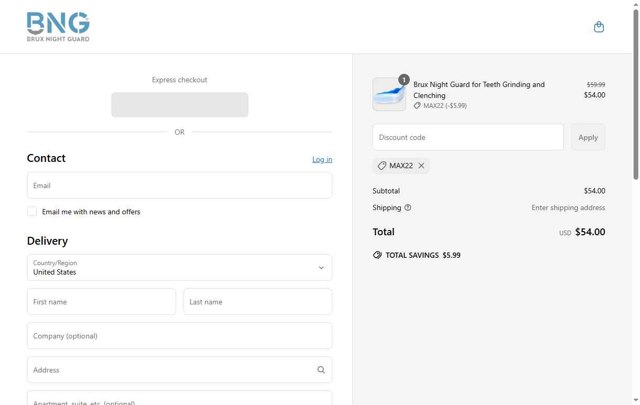Click the scrollbar down arrow
640x405 pixels.
pyautogui.click(x=636, y=401)
